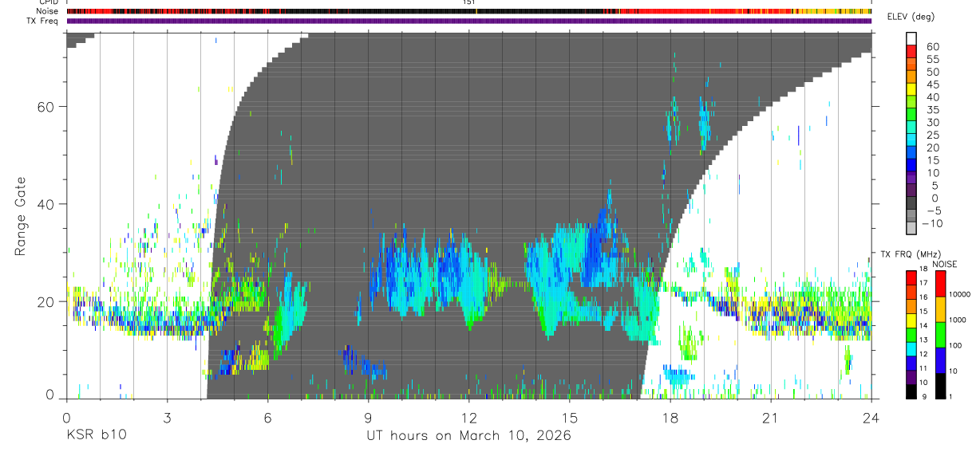Viewport: 980px width, 452px height.
Task: Click the '21' tick on UT hours axis
Action: pyautogui.click(x=771, y=417)
